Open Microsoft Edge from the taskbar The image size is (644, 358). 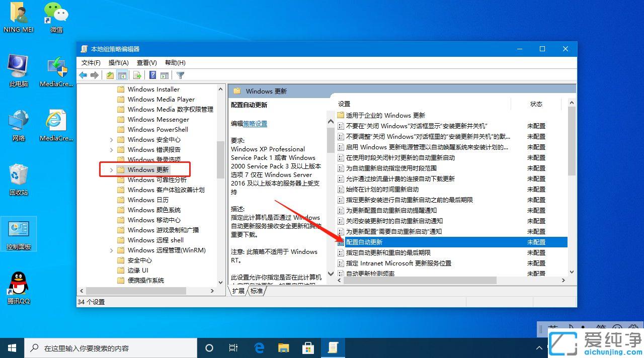[259, 347]
